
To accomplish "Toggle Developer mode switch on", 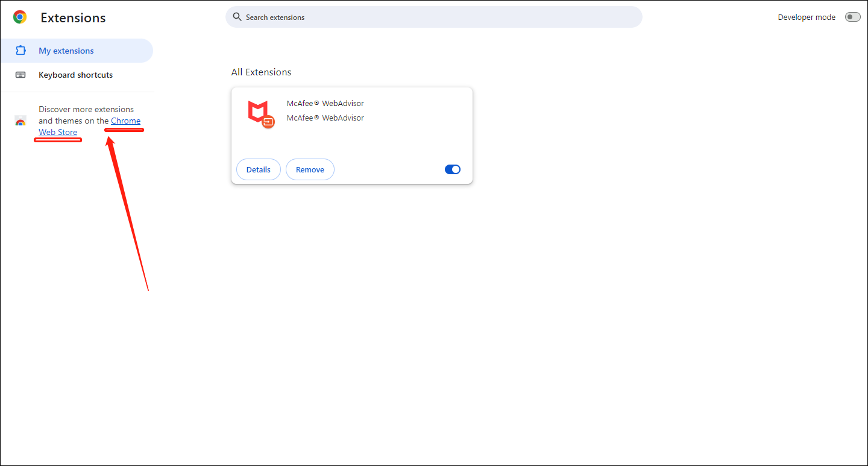I will pyautogui.click(x=852, y=17).
